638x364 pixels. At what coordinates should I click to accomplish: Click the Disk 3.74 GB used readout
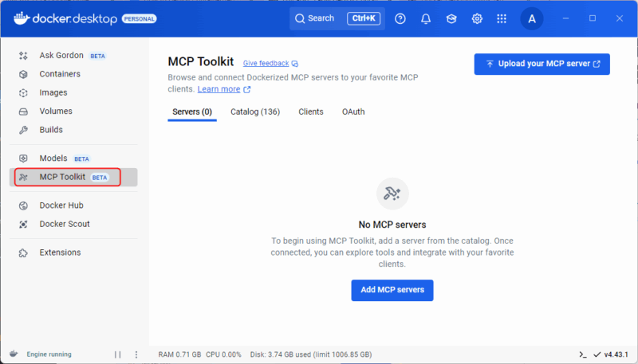click(311, 354)
